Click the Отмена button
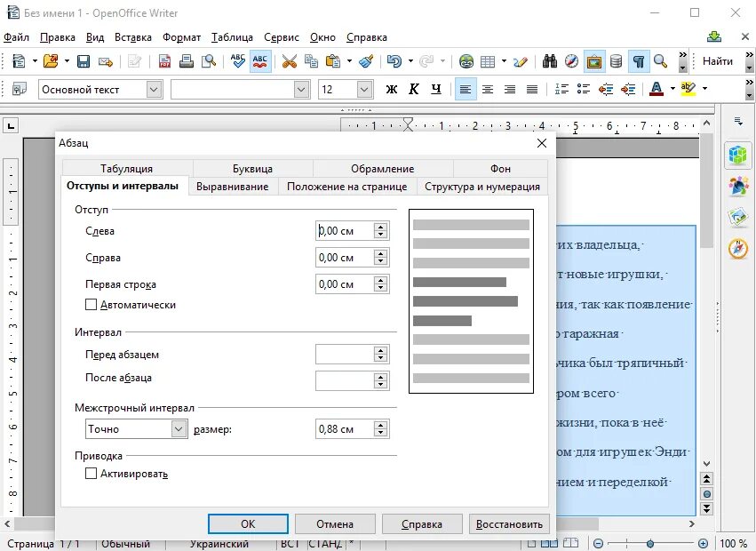The image size is (756, 551). 335,524
